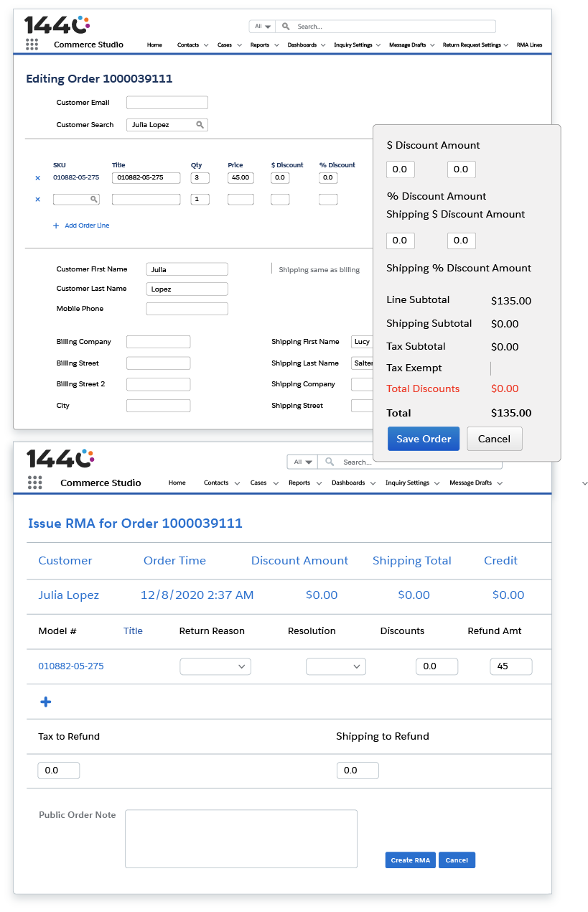This screenshot has height=912, width=588.
Task: Open the Resolution dropdown
Action: 335,666
